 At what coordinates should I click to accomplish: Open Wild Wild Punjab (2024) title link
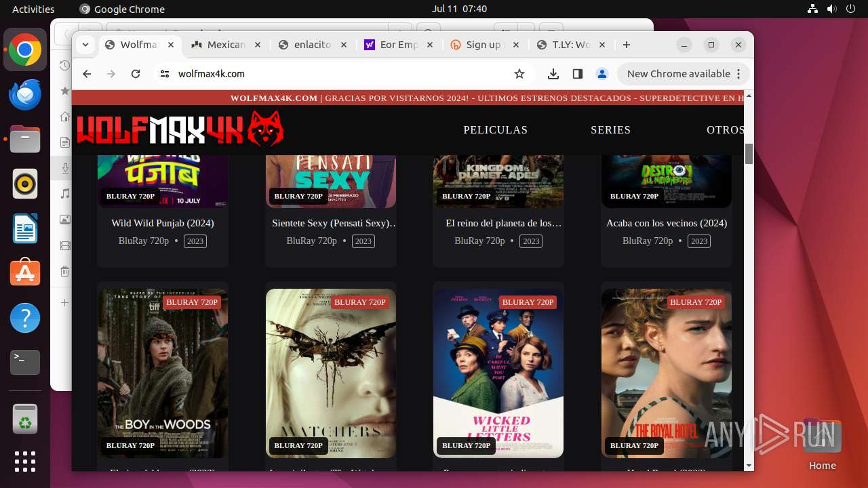pyautogui.click(x=163, y=223)
